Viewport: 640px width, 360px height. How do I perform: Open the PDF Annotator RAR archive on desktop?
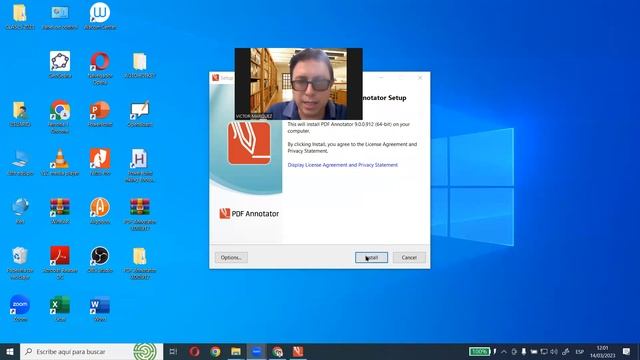(x=140, y=213)
